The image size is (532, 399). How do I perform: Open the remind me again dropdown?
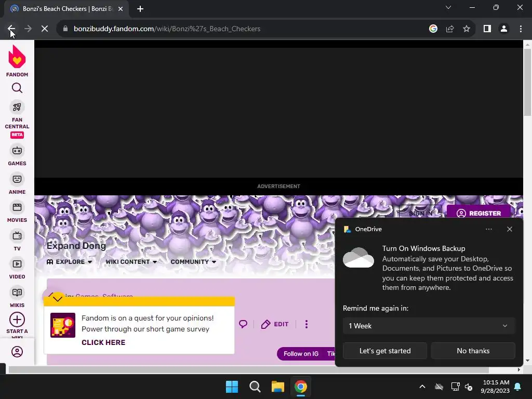[429, 326]
